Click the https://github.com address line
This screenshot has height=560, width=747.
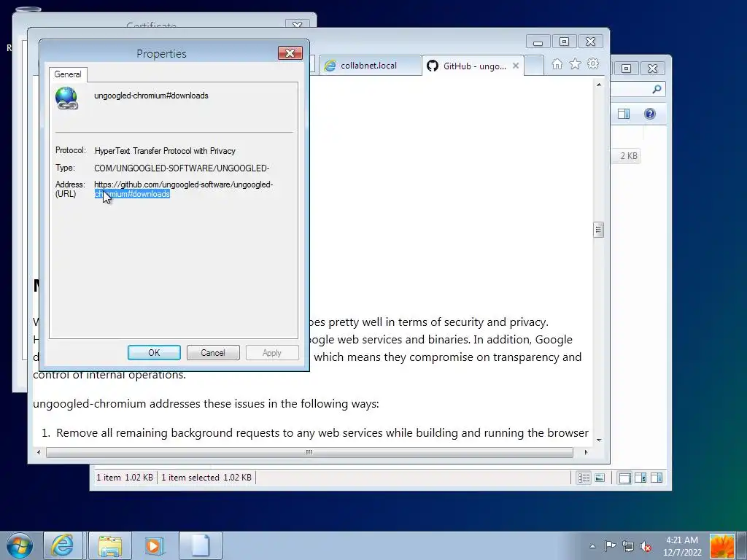183,184
